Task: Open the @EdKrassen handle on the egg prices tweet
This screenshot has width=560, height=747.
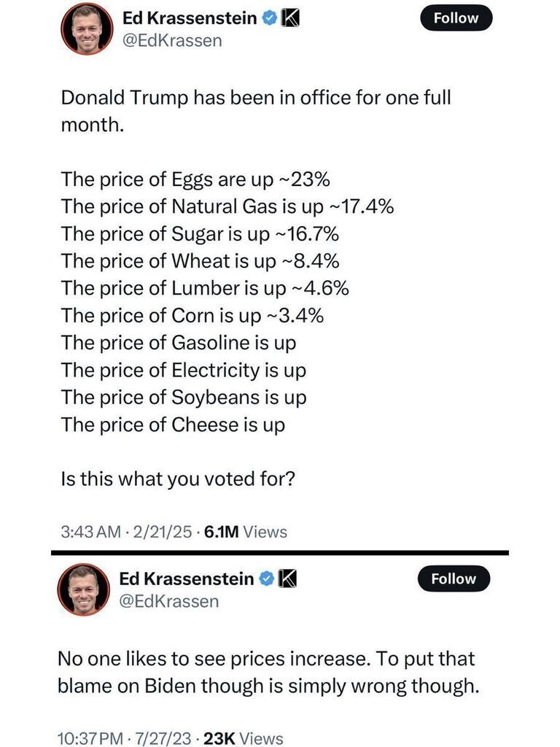Action: click(x=172, y=41)
